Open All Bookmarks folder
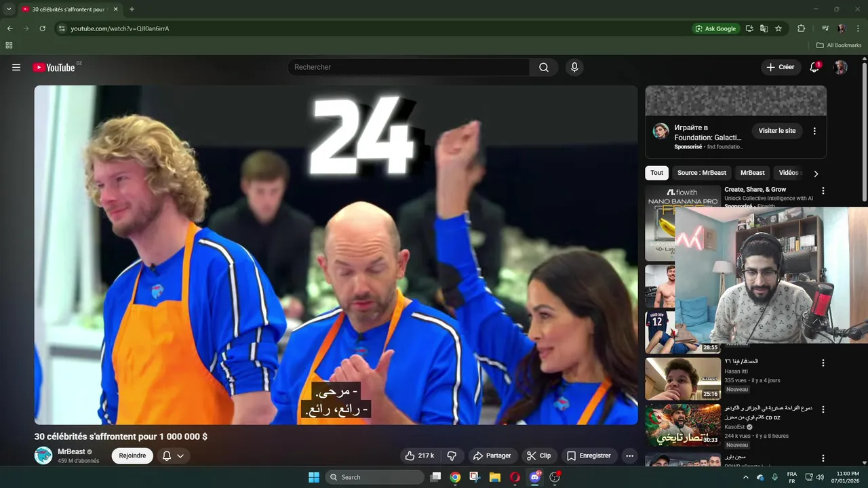The image size is (868, 488). click(x=839, y=45)
